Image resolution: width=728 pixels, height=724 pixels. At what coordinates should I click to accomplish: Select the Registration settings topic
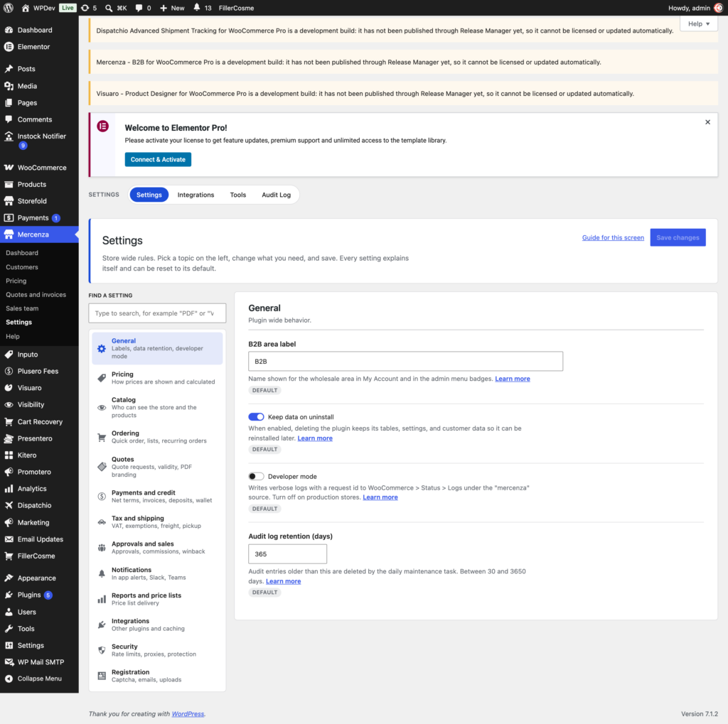point(157,676)
